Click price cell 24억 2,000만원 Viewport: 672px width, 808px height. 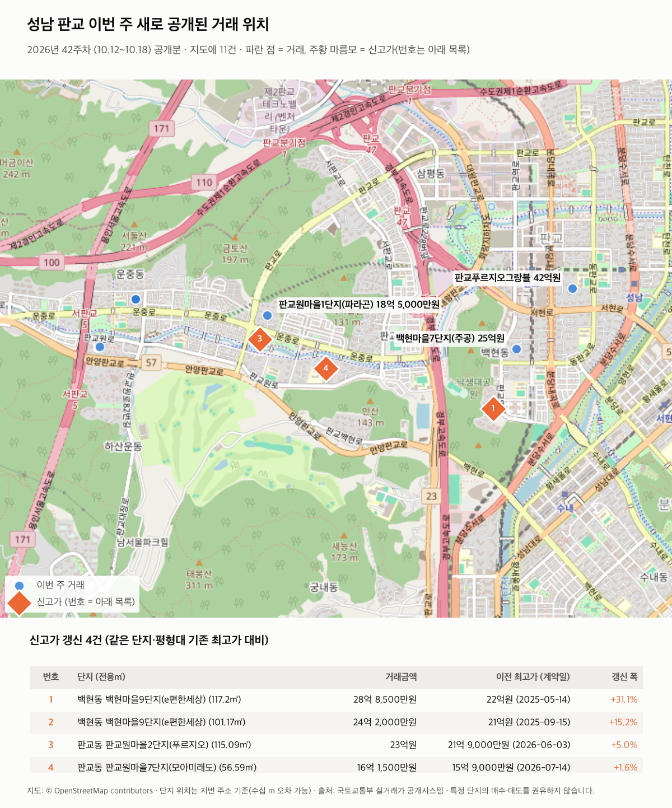[x=385, y=722]
